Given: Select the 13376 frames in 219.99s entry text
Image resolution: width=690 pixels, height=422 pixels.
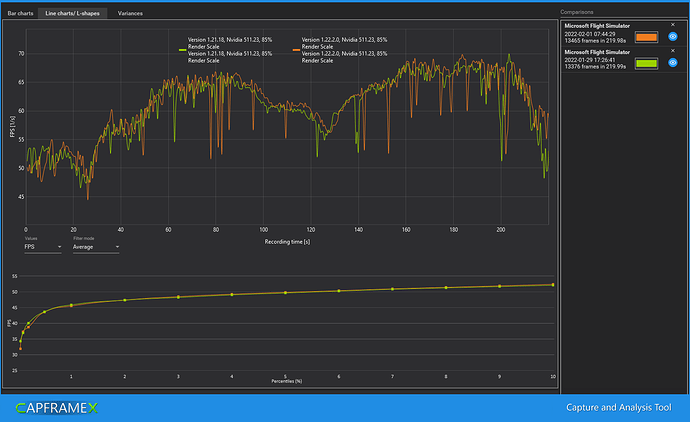Looking at the screenshot, I should point(595,66).
